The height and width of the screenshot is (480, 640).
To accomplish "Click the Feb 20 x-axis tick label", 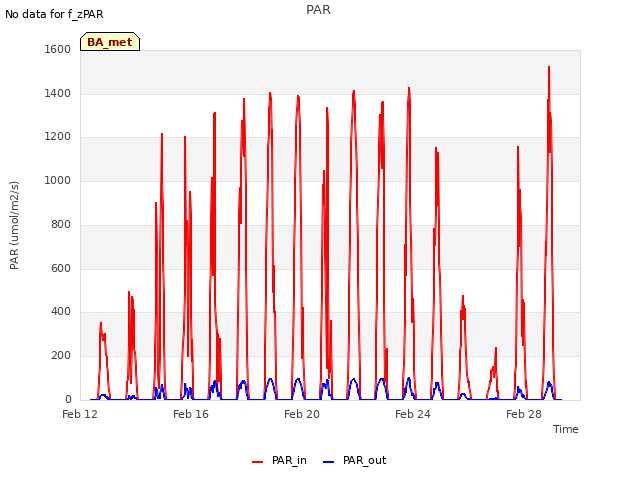I will [302, 414].
